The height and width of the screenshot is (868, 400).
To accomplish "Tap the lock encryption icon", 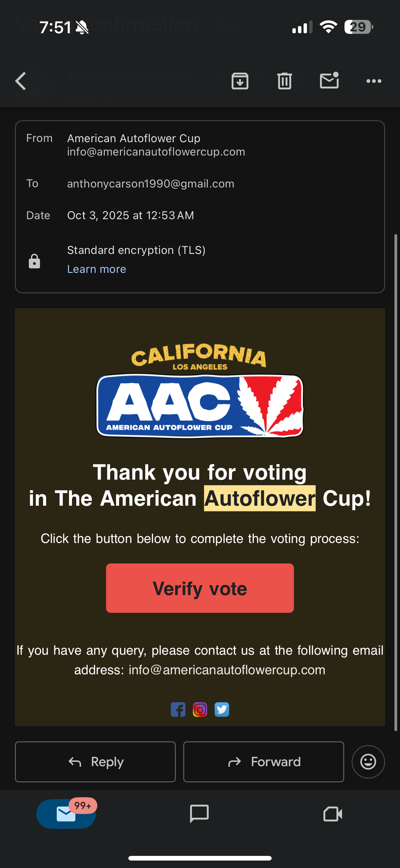I will tap(34, 261).
